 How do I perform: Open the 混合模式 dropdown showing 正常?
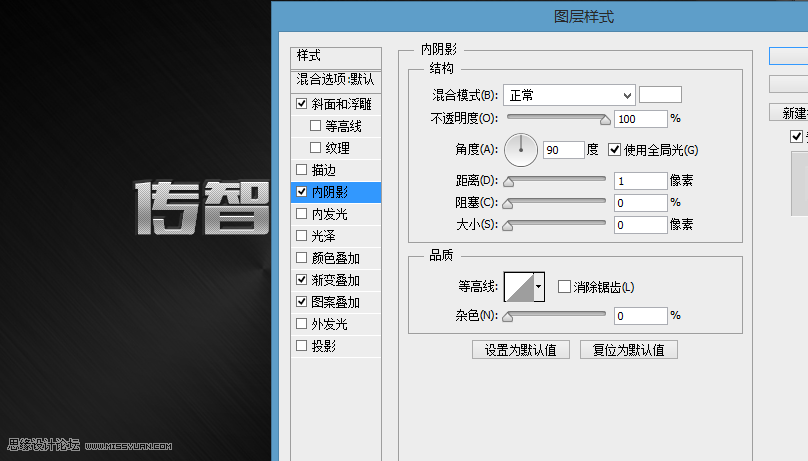(569, 95)
